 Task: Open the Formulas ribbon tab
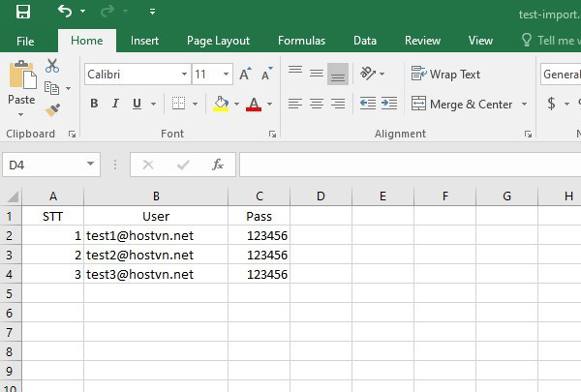(x=301, y=41)
